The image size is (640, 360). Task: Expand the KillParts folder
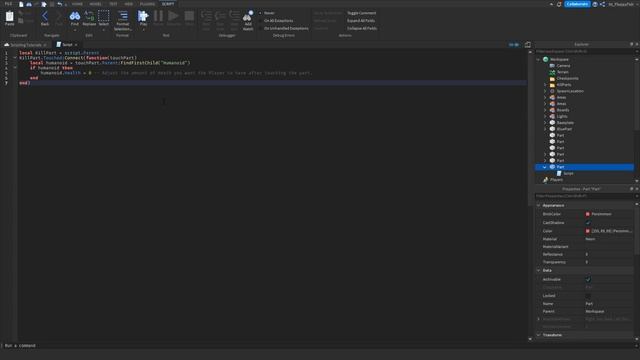tap(545, 85)
